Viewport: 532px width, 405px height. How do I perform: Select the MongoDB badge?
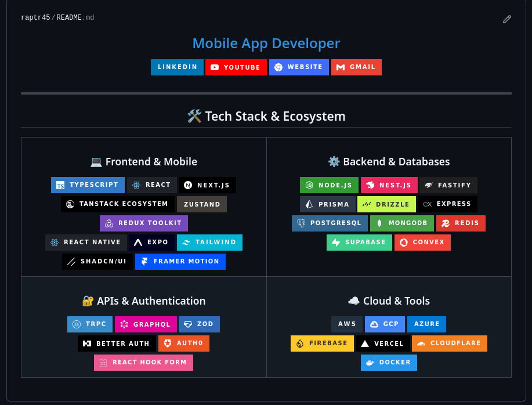(401, 223)
